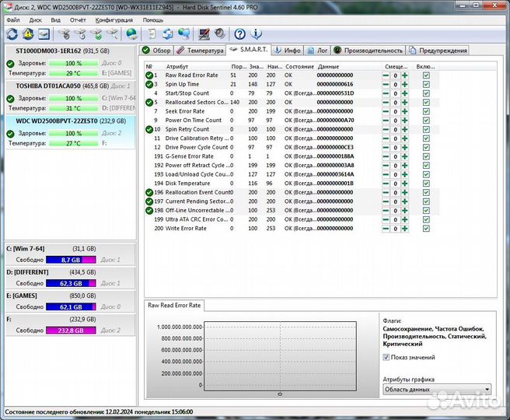
Task: Select the ST1000DM003-1ER162 disk
Action: (48, 51)
